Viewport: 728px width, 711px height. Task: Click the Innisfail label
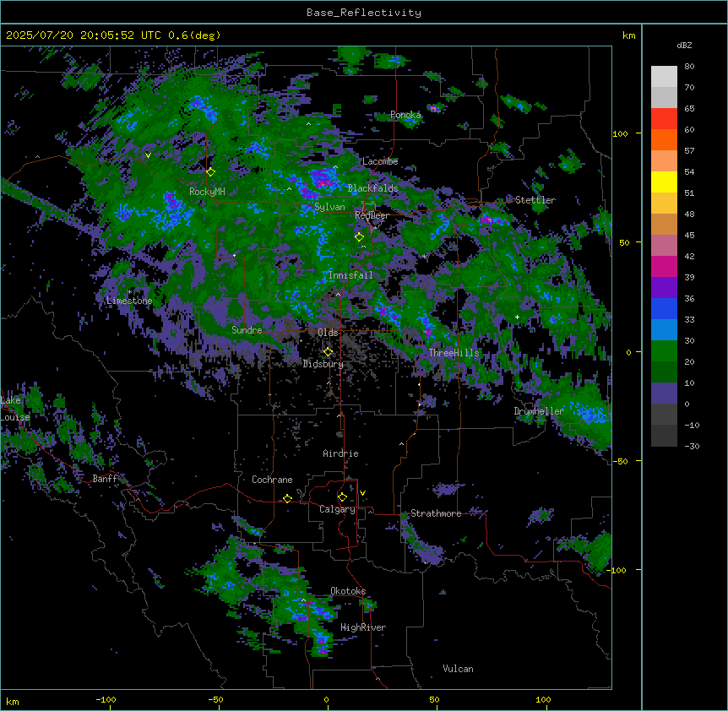[350, 275]
